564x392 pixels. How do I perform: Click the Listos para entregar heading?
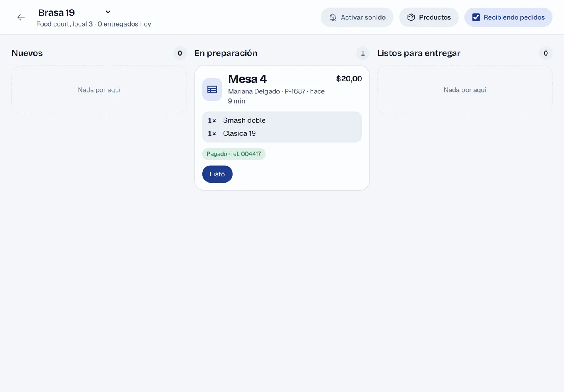click(x=419, y=53)
